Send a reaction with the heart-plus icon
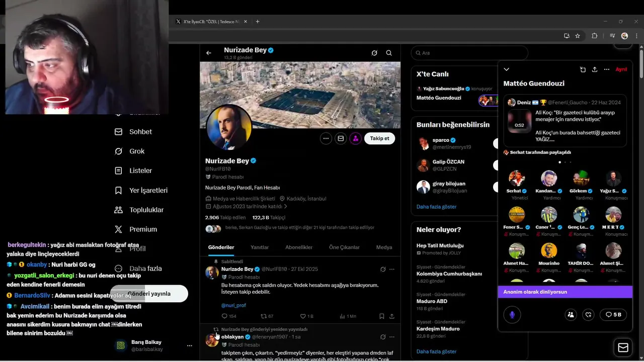644x362 pixels. coord(588,315)
